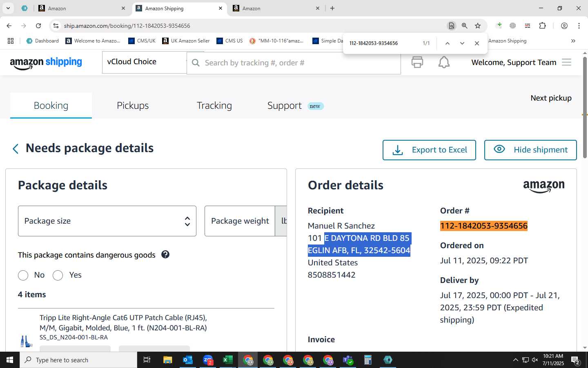Open Task View on taskbar
This screenshot has height=368, width=588.
[x=147, y=360]
